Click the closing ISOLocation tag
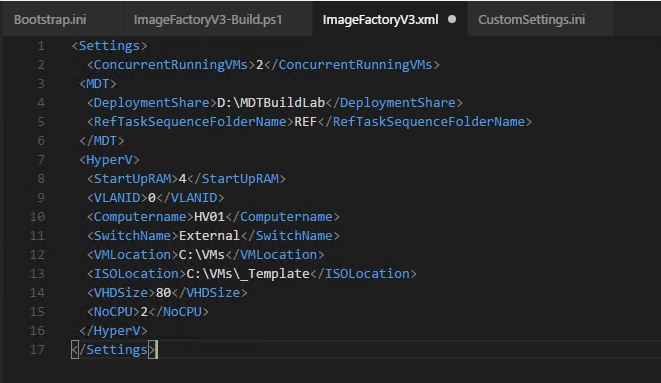The image size is (661, 383). coord(363,274)
